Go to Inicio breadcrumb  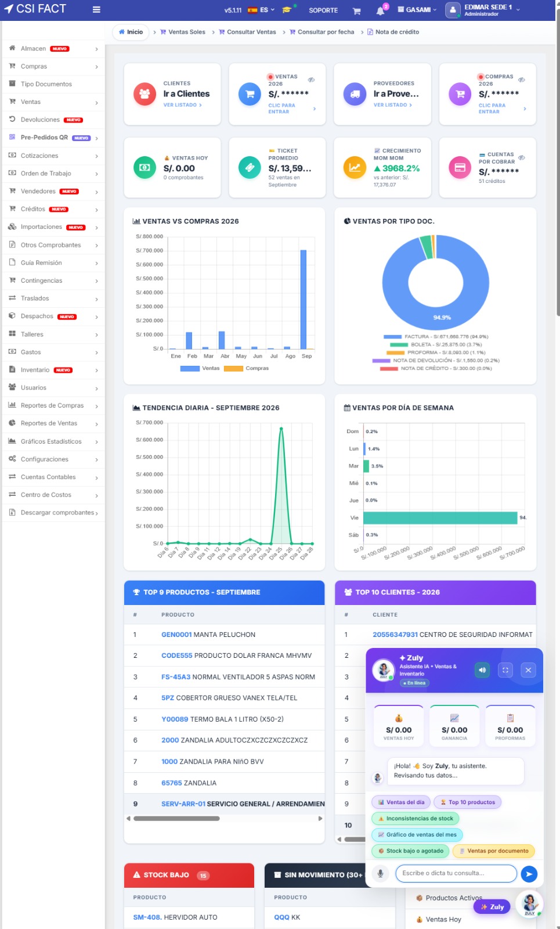click(131, 32)
